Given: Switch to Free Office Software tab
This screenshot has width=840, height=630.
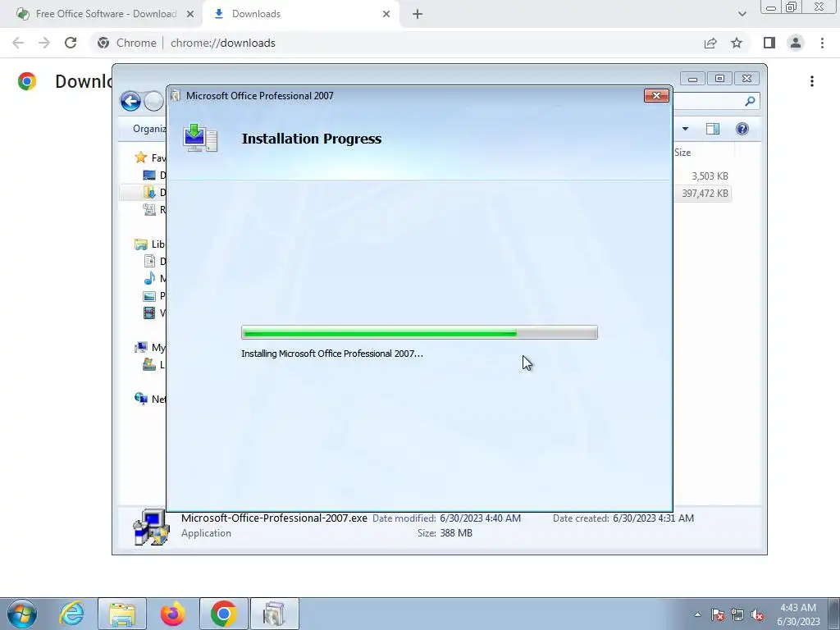Looking at the screenshot, I should click(106, 14).
